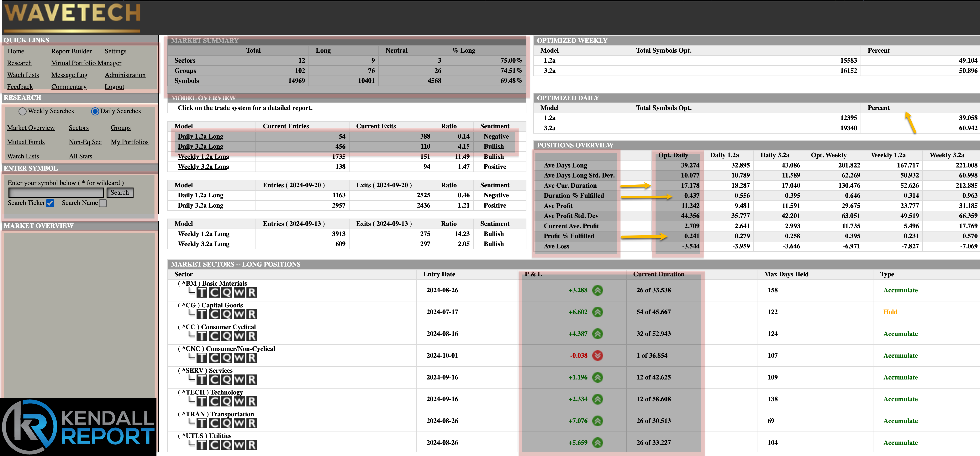The width and height of the screenshot is (980, 456).
Task: Open the Daily 3.2a Long detailed report
Action: tap(200, 146)
